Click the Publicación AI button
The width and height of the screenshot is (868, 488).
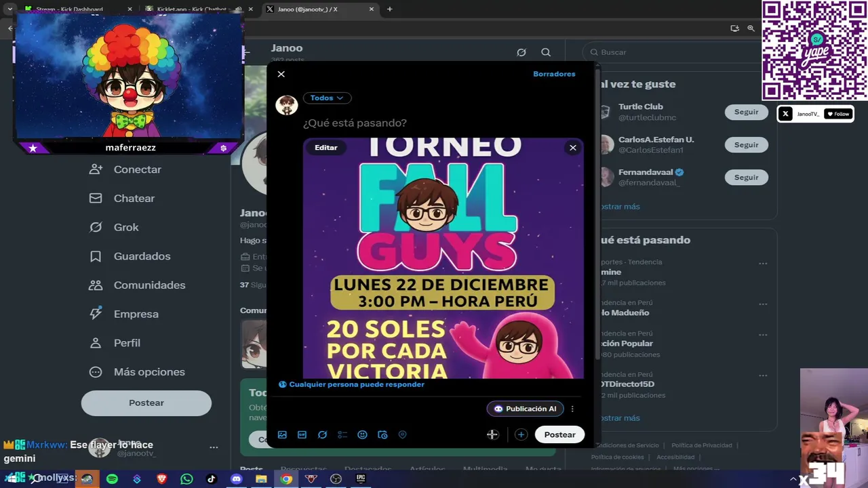click(x=525, y=409)
